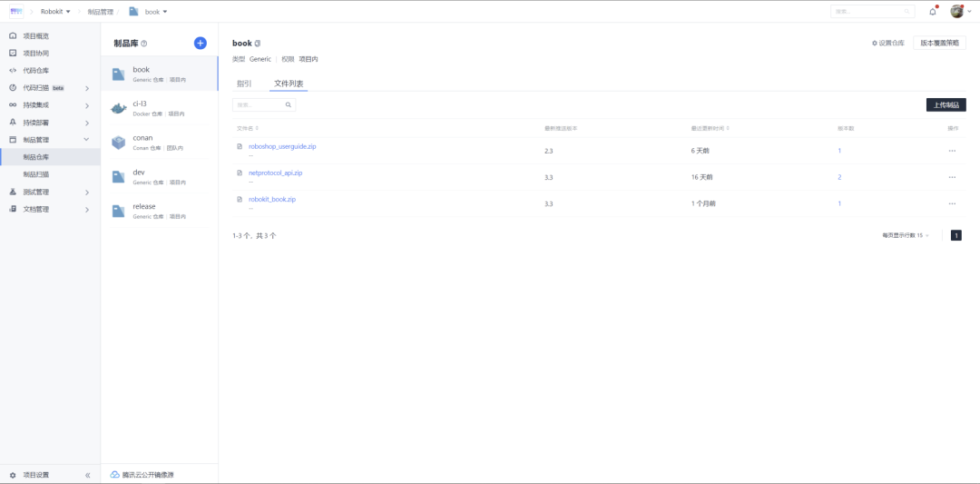Click the help icon beside 制品库
This screenshot has width=980, height=484.
(144, 44)
